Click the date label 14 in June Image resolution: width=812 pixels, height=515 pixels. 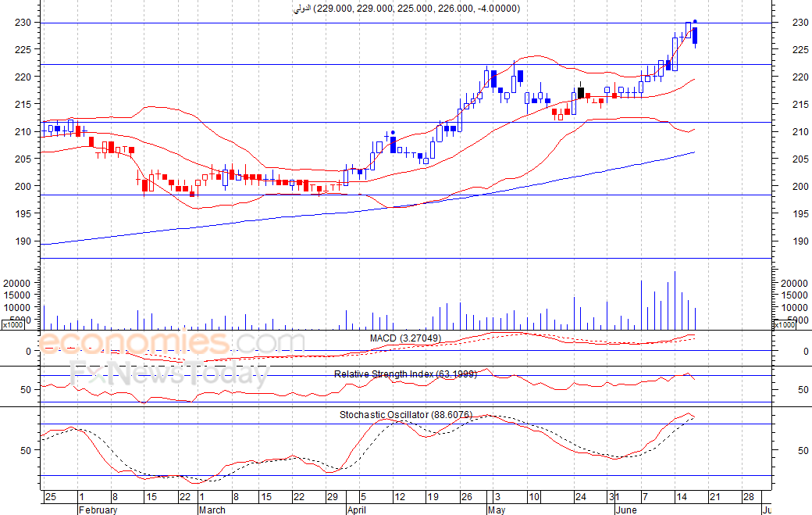coord(682,497)
